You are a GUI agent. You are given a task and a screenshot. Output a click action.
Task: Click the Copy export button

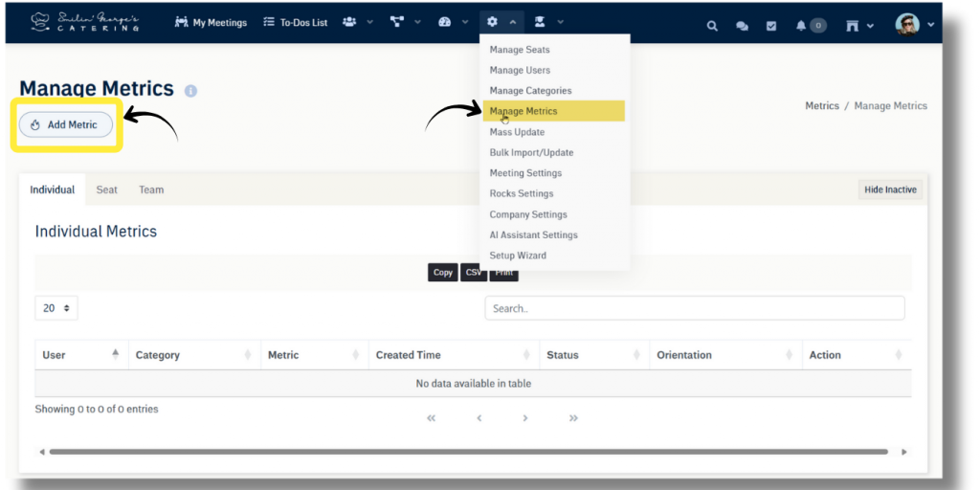pyautogui.click(x=442, y=273)
